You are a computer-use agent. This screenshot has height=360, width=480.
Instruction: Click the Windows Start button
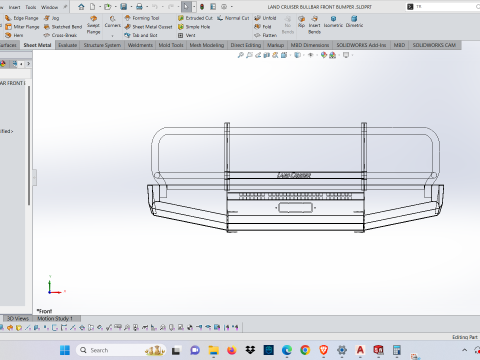tap(65, 350)
